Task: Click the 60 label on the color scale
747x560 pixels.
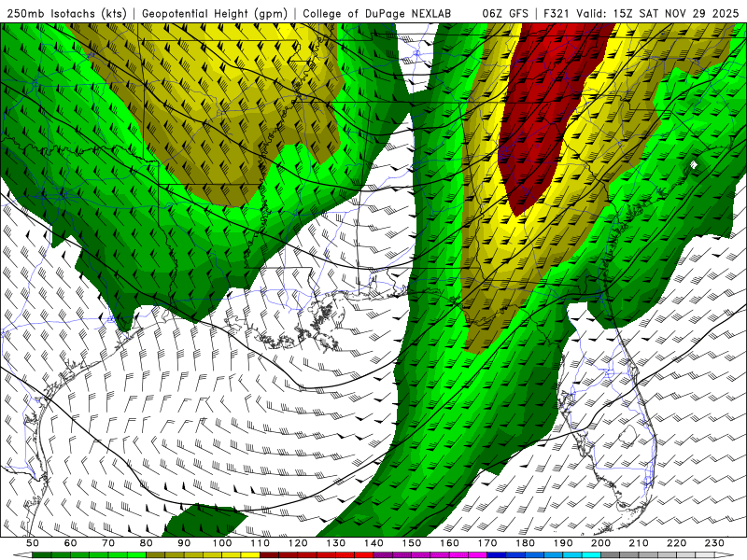Action: pos(70,543)
